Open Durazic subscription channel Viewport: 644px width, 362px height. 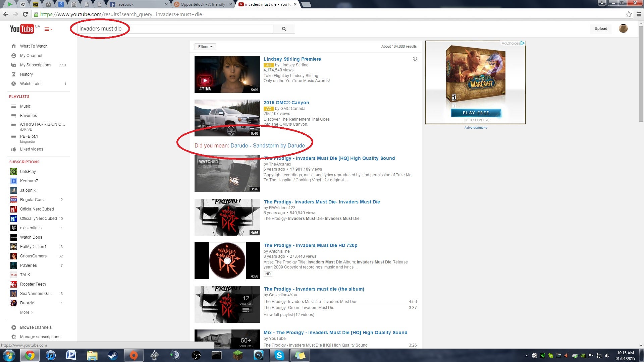pyautogui.click(x=27, y=303)
